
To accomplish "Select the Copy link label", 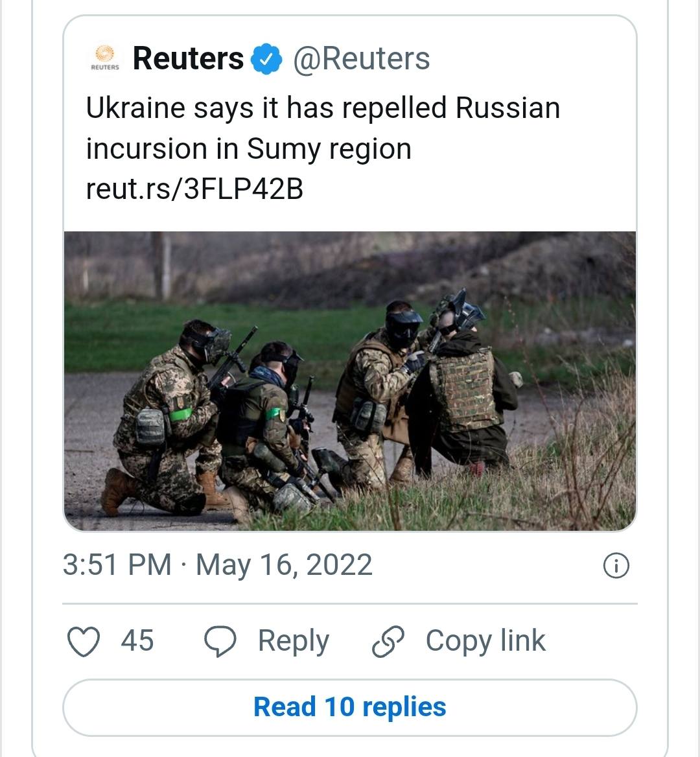I will pos(485,642).
